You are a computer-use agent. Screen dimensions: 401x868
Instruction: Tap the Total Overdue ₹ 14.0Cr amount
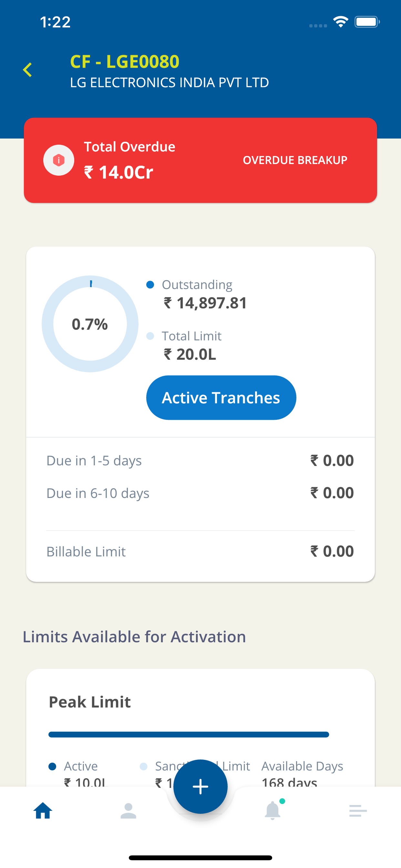click(x=118, y=172)
